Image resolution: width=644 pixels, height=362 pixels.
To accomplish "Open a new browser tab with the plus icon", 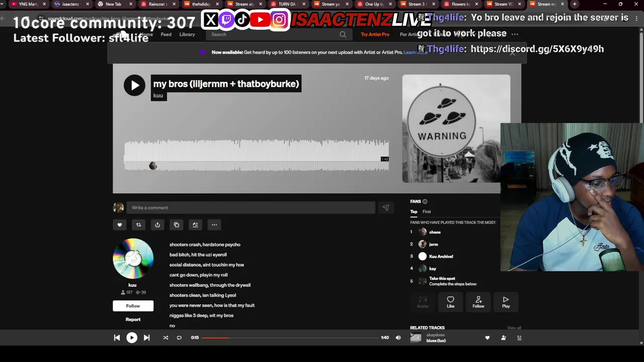I will (575, 4).
